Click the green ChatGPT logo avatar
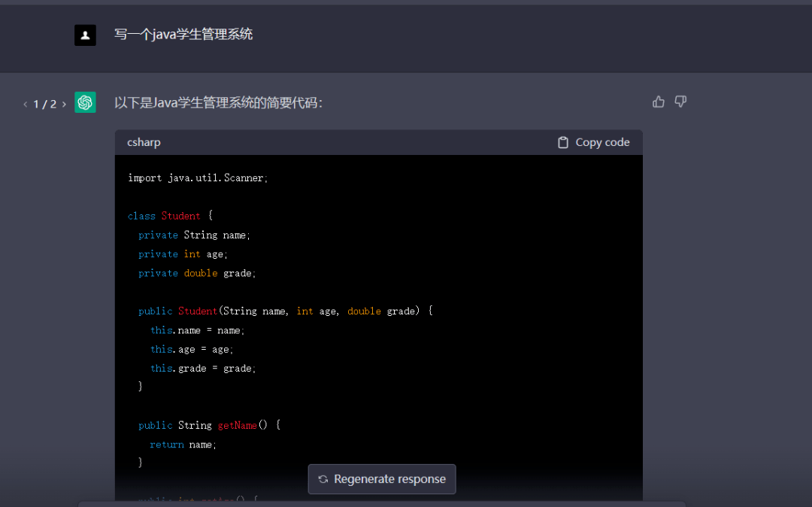 coord(85,102)
